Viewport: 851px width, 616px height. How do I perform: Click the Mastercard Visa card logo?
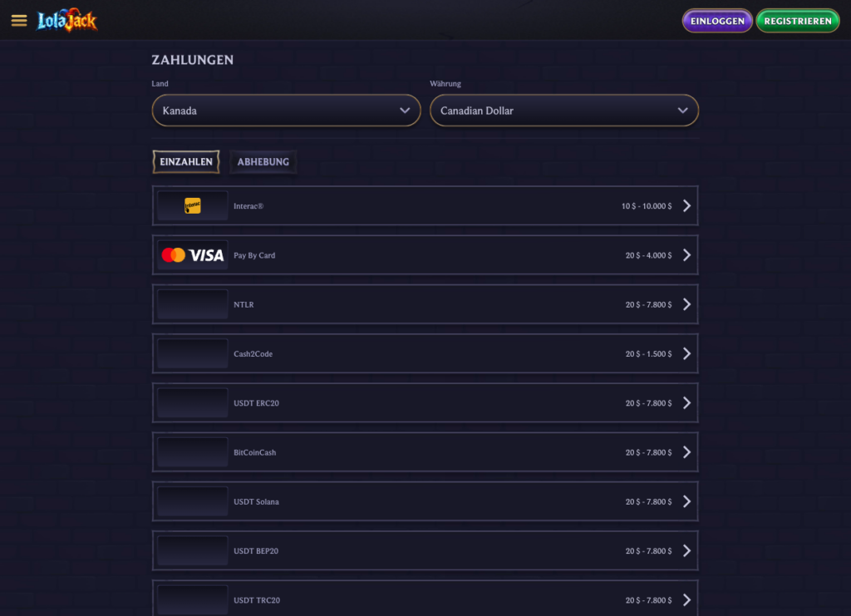point(193,255)
